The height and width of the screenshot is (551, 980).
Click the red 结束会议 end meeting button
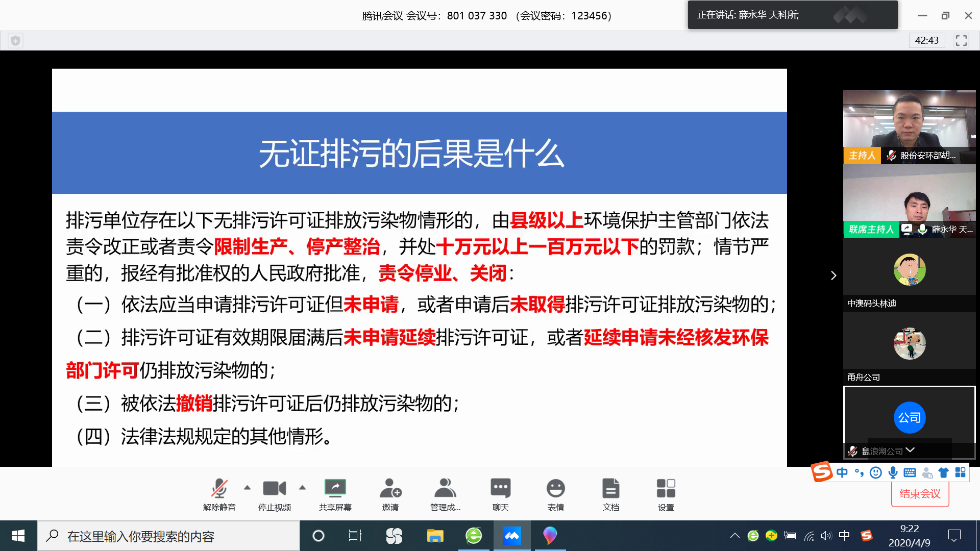920,494
